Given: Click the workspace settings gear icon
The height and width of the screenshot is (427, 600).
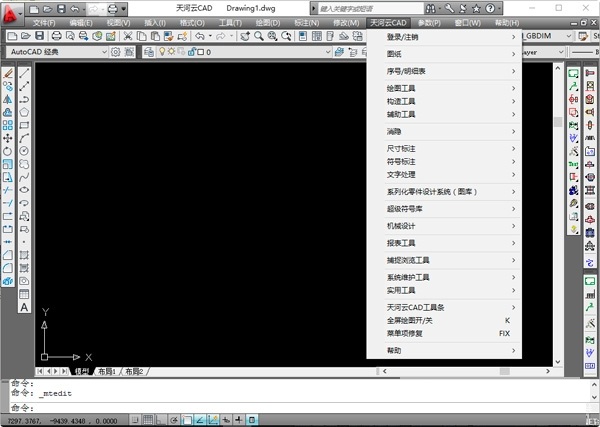Looking at the screenshot, I should tap(116, 52).
